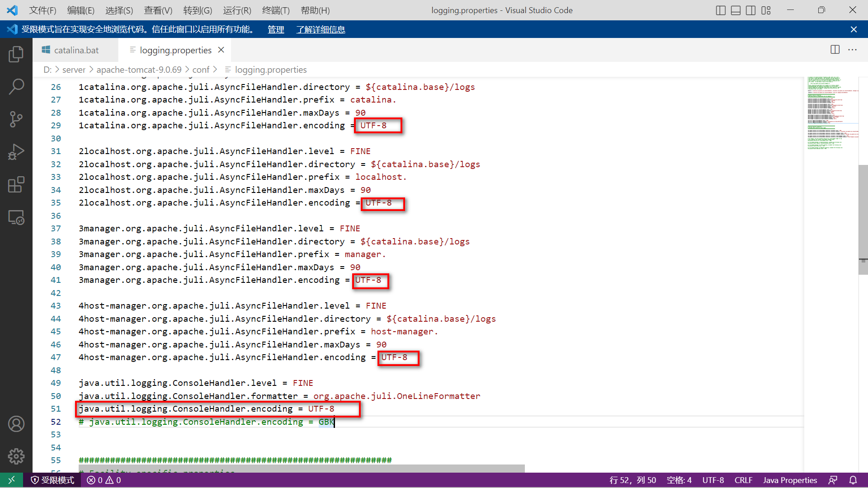868x488 pixels.
Task: Click the Manage gear icon
Action: point(16,456)
